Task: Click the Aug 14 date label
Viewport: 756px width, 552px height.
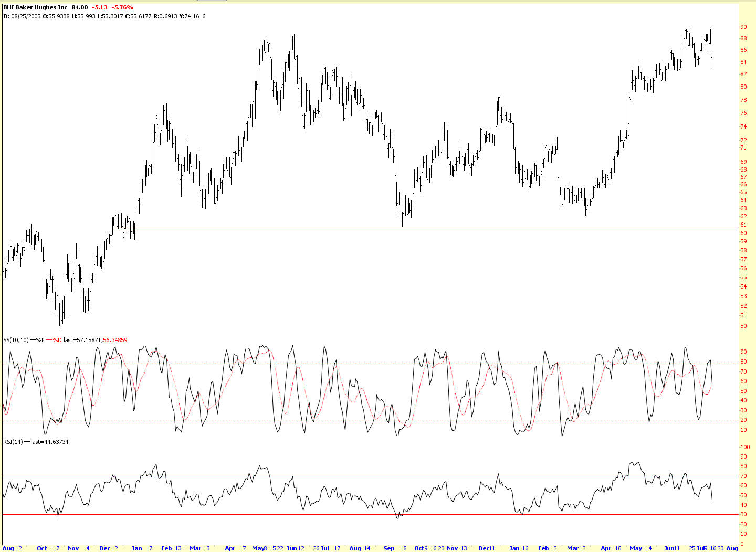Action: point(360,548)
